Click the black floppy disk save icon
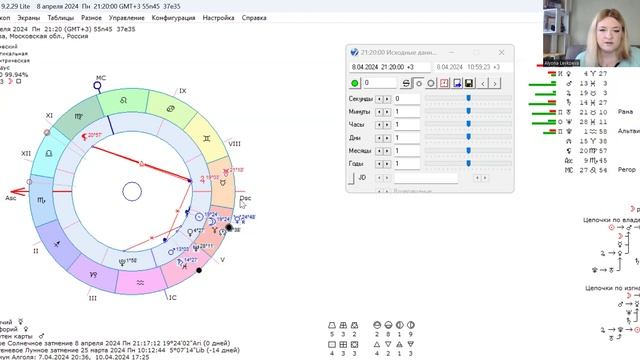This screenshot has width=640, height=360. pyautogui.click(x=469, y=83)
